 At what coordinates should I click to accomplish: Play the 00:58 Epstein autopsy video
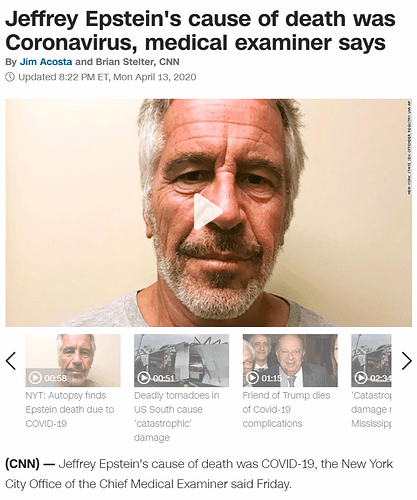coord(35,378)
